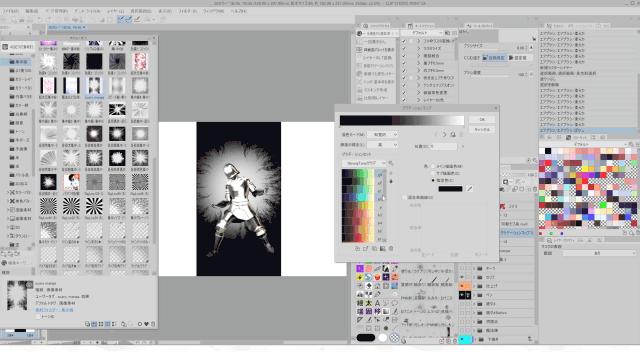Choose the specified color radio button
This screenshot has height=360, width=640.
pos(433,180)
